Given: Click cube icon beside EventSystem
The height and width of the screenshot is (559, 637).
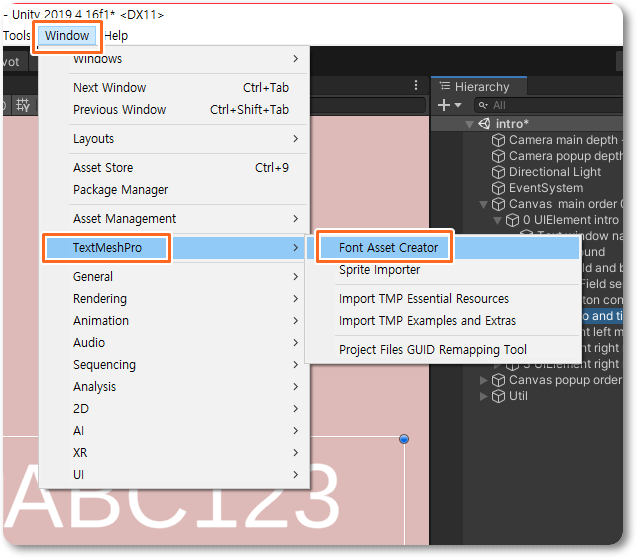Looking at the screenshot, I should tap(498, 188).
